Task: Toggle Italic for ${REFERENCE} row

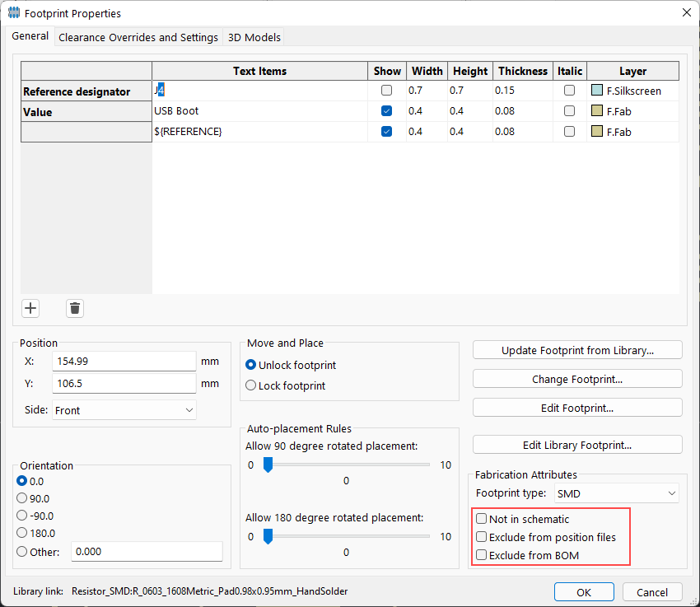Action: pyautogui.click(x=569, y=131)
